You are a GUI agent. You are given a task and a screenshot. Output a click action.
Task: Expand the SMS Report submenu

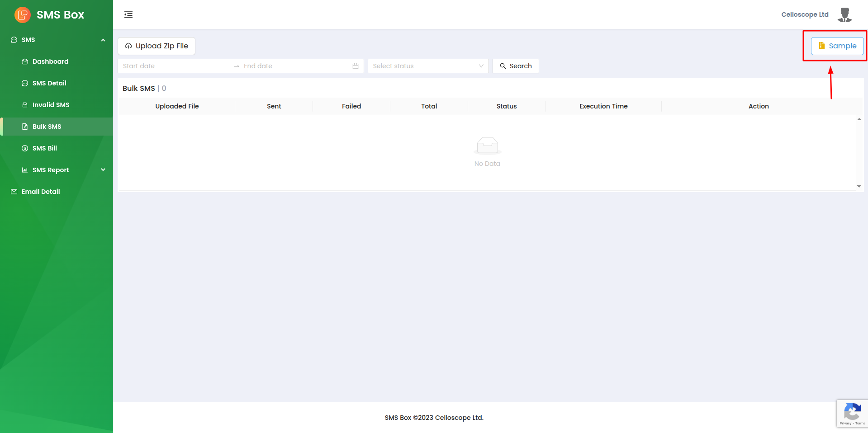103,170
